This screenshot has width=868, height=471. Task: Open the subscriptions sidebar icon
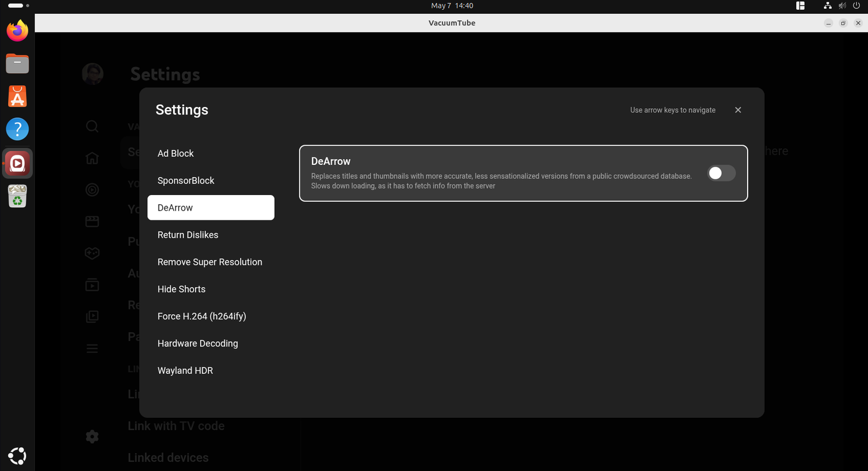click(92, 285)
